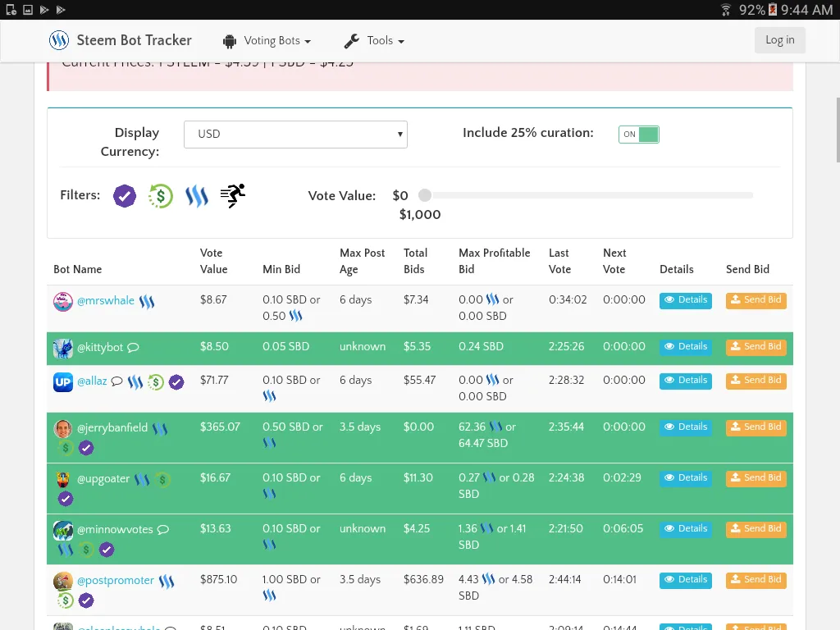Sort by the Total Bids column header

pyautogui.click(x=415, y=261)
